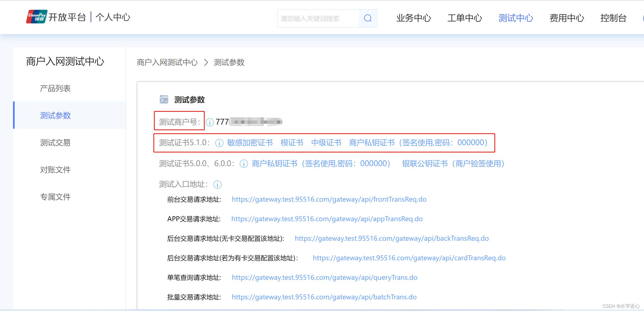Image resolution: width=644 pixels, height=311 pixels.
Task: Click info icon beside 测试证书5.1.0
Action: click(219, 143)
